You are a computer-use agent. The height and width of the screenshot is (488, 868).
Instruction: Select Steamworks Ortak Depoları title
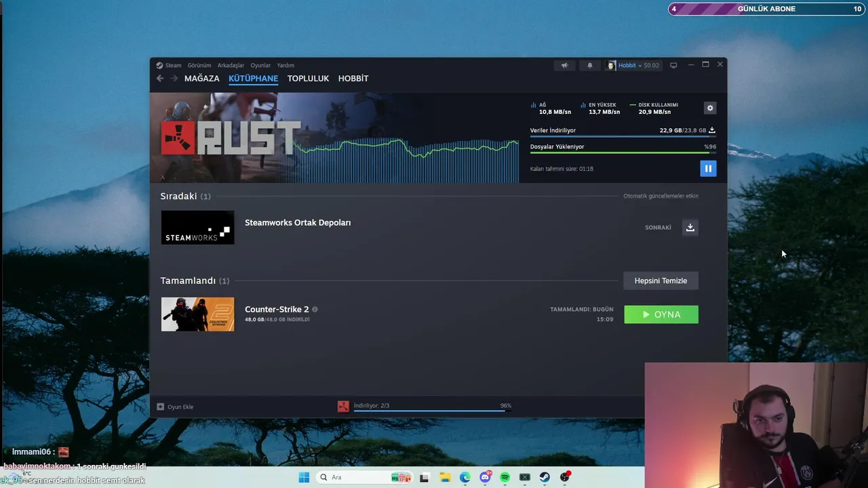[x=298, y=222]
